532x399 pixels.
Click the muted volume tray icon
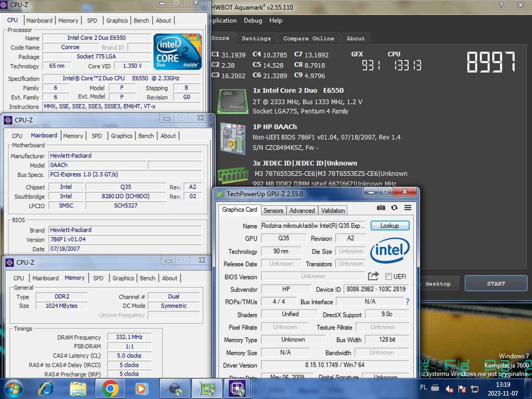tap(449, 389)
